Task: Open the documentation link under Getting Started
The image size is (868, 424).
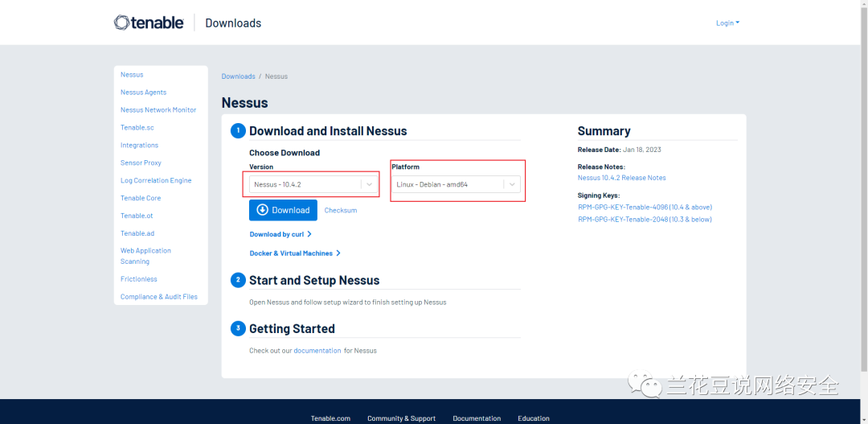Action: pos(317,351)
